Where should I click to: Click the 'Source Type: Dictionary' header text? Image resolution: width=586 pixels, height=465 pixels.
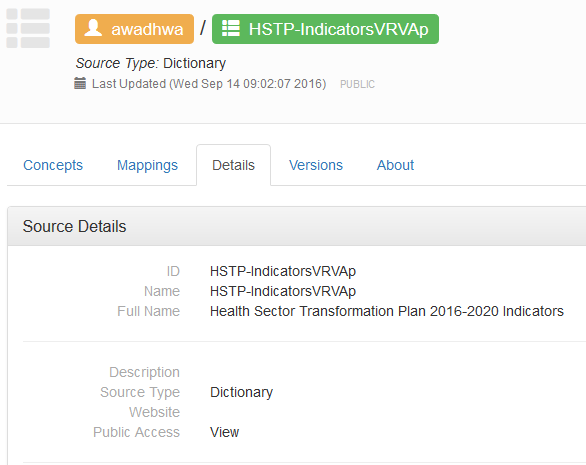pyautogui.click(x=151, y=63)
